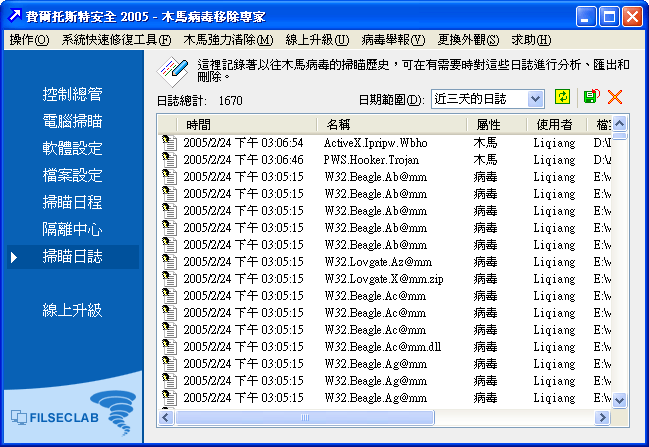
Task: Click the W32.Lovgate.Az@mm row icon
Action: point(169,262)
